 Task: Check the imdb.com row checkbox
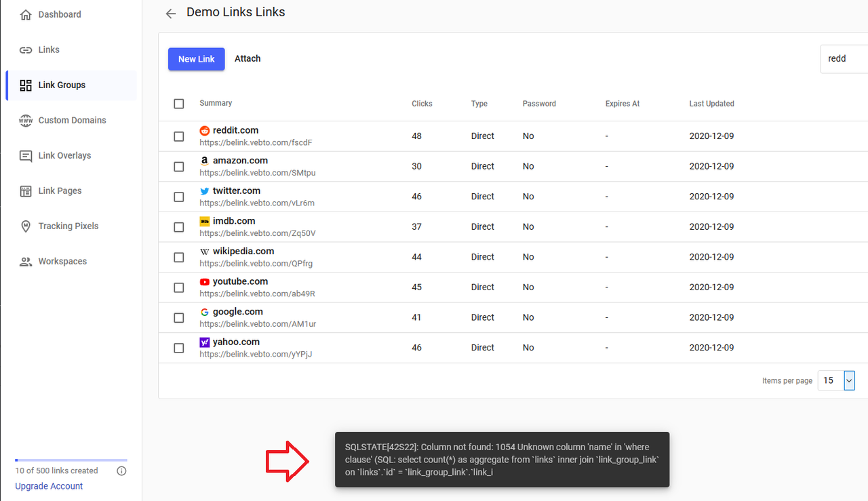[179, 227]
